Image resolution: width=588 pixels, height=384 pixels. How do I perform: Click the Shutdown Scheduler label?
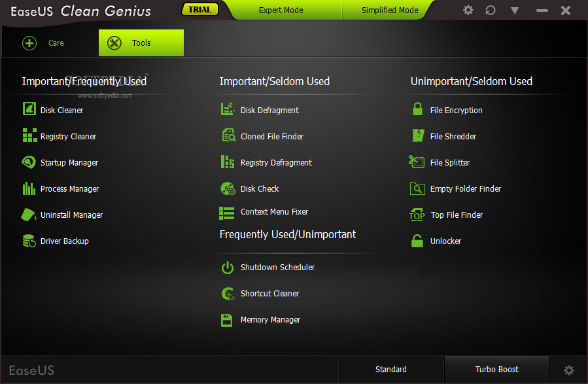tap(277, 268)
